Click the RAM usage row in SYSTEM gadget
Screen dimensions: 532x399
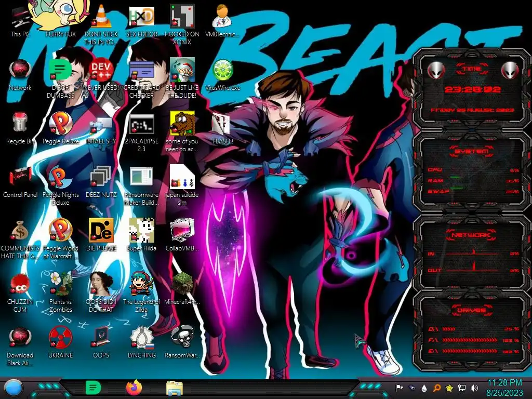pyautogui.click(x=473, y=180)
